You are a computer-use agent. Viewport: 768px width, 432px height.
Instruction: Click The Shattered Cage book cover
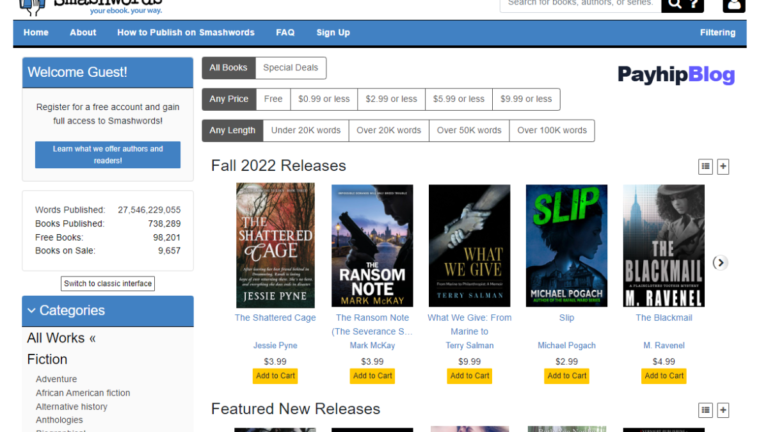[x=275, y=245]
